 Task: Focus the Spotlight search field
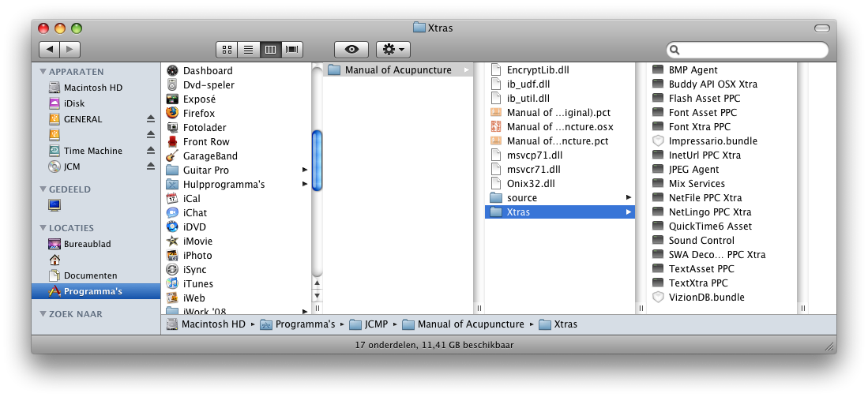point(747,50)
